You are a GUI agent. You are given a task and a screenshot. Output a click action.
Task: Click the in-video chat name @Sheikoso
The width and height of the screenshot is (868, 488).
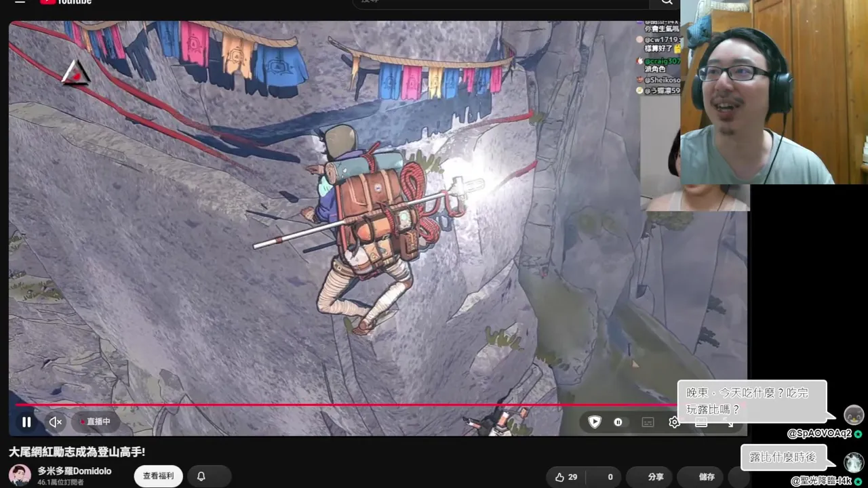click(660, 79)
